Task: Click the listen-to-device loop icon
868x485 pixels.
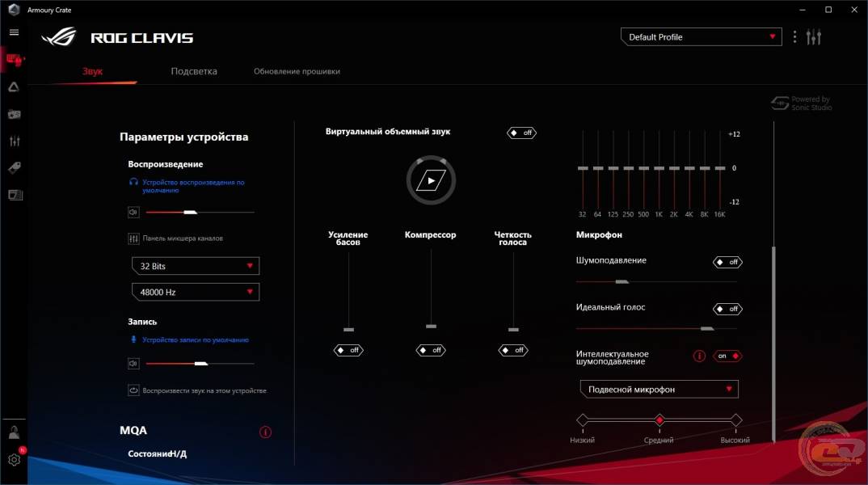Action: tap(133, 390)
